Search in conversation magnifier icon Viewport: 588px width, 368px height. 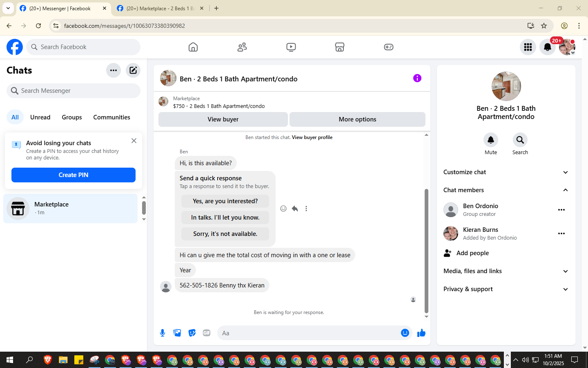coord(520,140)
